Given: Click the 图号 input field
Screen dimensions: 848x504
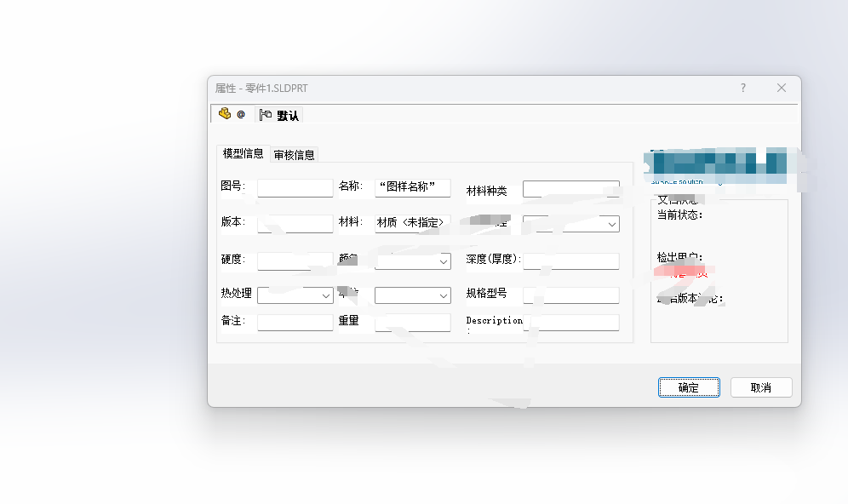Looking at the screenshot, I should pos(295,188).
